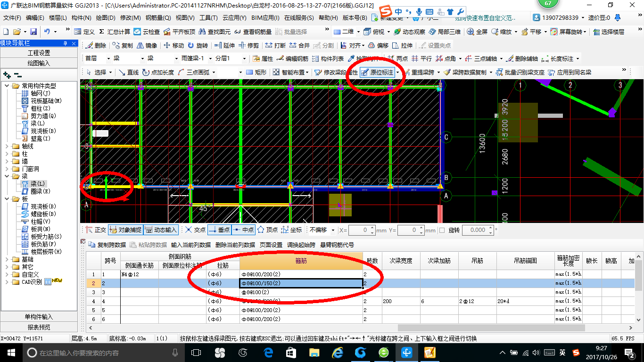This screenshot has height=362, width=644.
Task: Open the BIM应用(I) menu
Action: click(265, 18)
